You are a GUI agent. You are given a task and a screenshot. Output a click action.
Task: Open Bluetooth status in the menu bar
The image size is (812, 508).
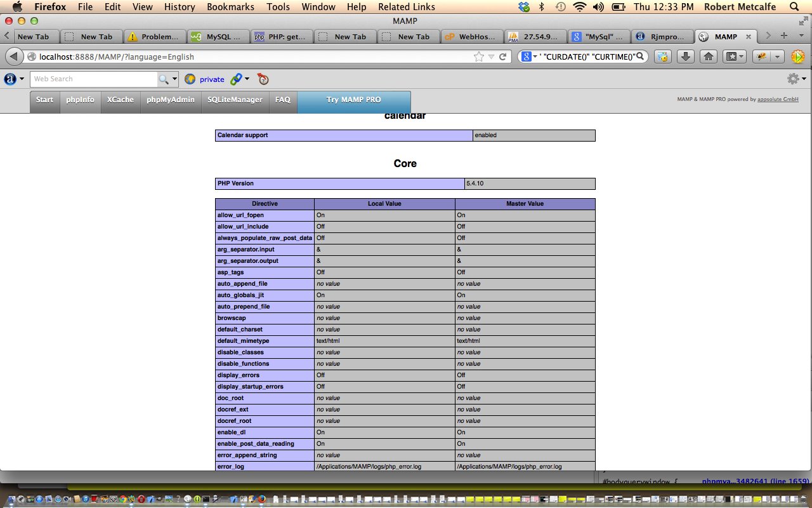coord(541,7)
